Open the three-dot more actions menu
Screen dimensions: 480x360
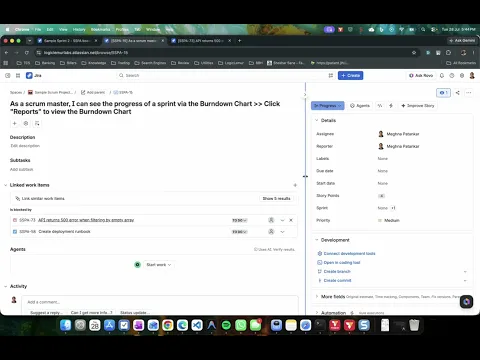(469, 92)
